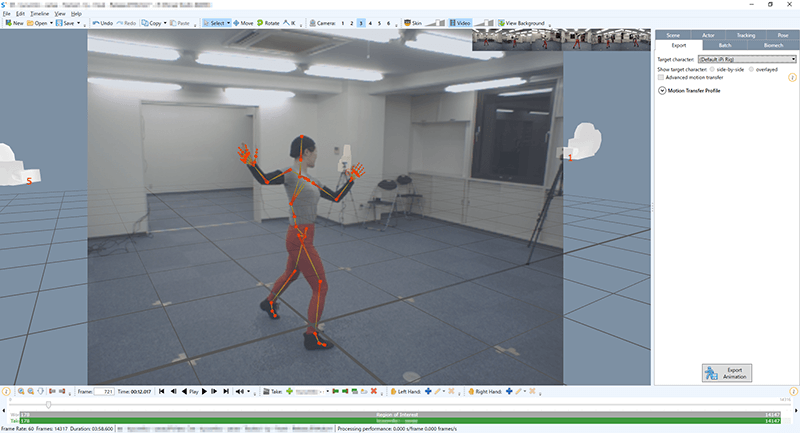Activate the Rotate tool
Viewport: 800px width, 433px height.
pyautogui.click(x=266, y=22)
